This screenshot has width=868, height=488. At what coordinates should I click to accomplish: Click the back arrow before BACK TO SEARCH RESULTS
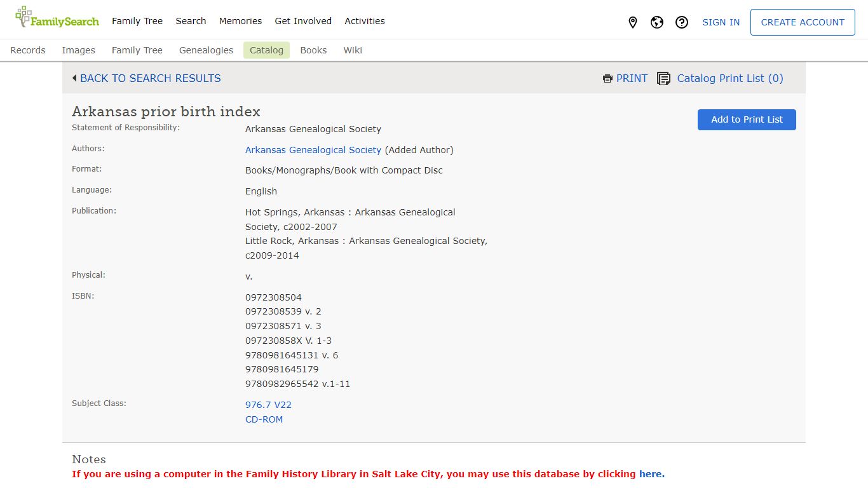74,78
